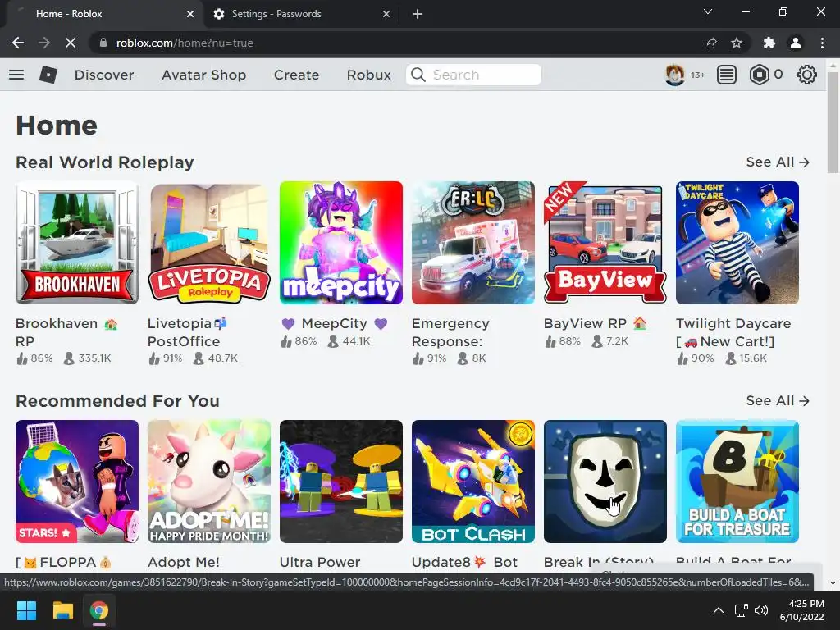Click the Robux balance icon
The width and height of the screenshot is (840, 630).
click(759, 75)
